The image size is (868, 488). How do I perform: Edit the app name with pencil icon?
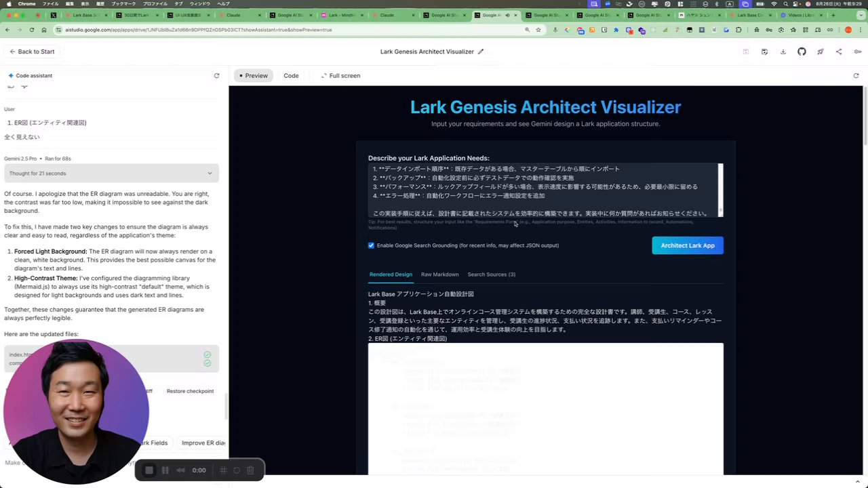(x=481, y=52)
